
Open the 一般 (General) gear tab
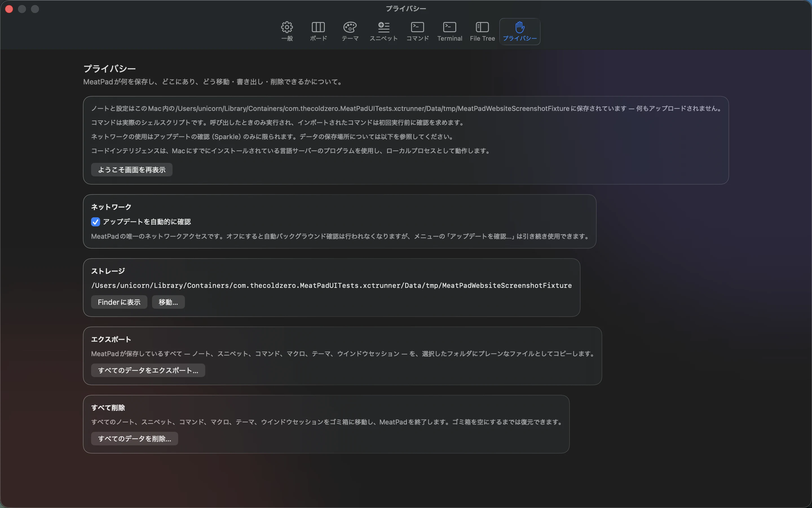click(x=287, y=32)
